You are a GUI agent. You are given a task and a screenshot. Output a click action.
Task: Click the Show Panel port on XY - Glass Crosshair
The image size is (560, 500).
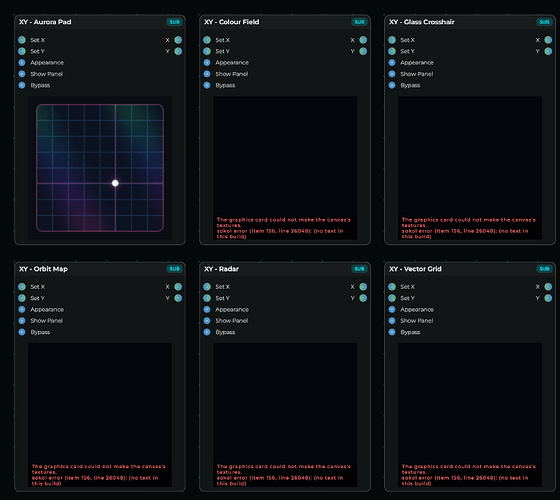(x=392, y=74)
